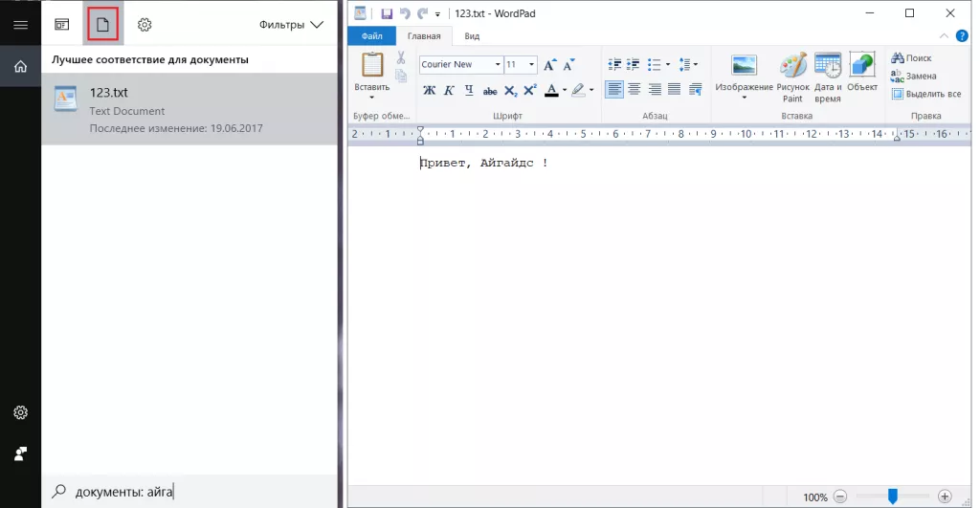Insert a Рисунок Paint drawing
The height and width of the screenshot is (508, 980).
pyautogui.click(x=792, y=77)
